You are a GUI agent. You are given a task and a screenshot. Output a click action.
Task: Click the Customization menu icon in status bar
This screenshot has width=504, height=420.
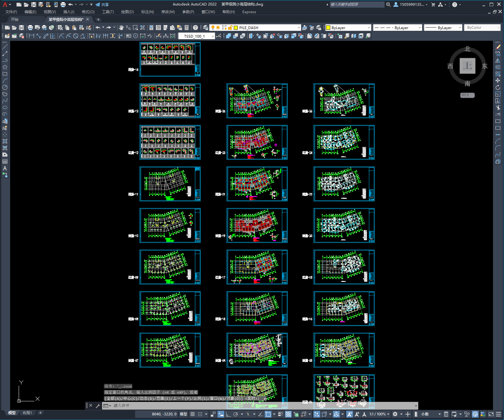tap(498, 414)
